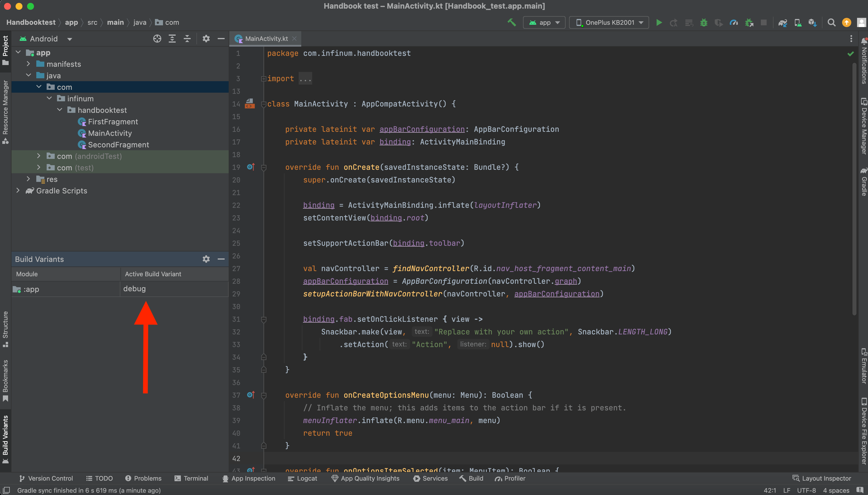868x495 pixels.
Task: Select the MainActivity.kt editor tab
Action: [x=266, y=39]
